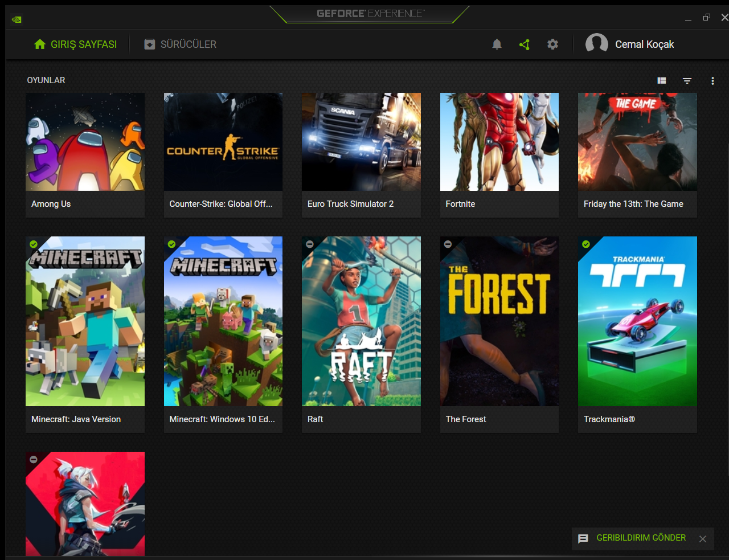Click the home icon beside GIRIŞ SAYFASI
Viewport: 729px width, 560px height.
[39, 44]
